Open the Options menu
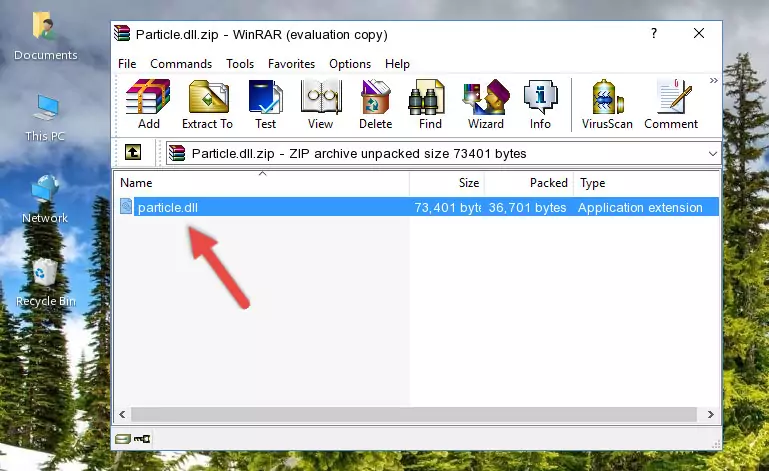This screenshot has width=769, height=471. (350, 64)
